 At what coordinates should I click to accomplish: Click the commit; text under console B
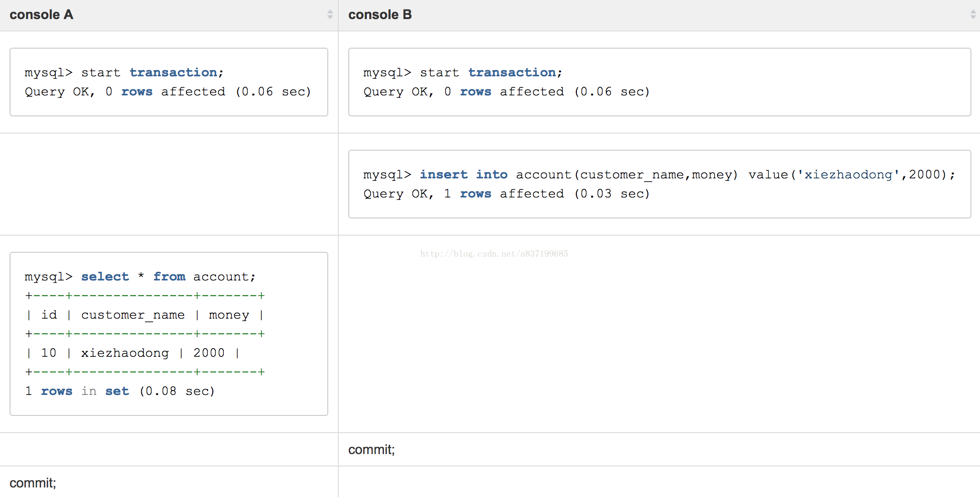pyautogui.click(x=371, y=450)
